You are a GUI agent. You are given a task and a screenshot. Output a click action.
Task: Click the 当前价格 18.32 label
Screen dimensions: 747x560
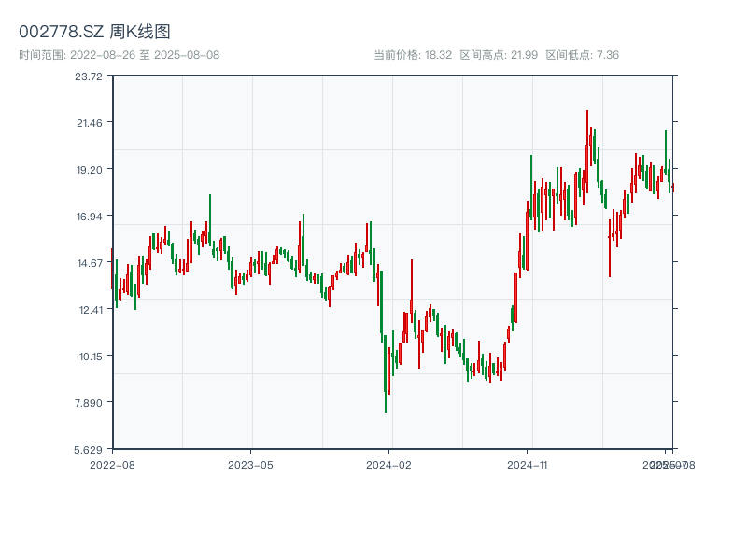pos(413,55)
